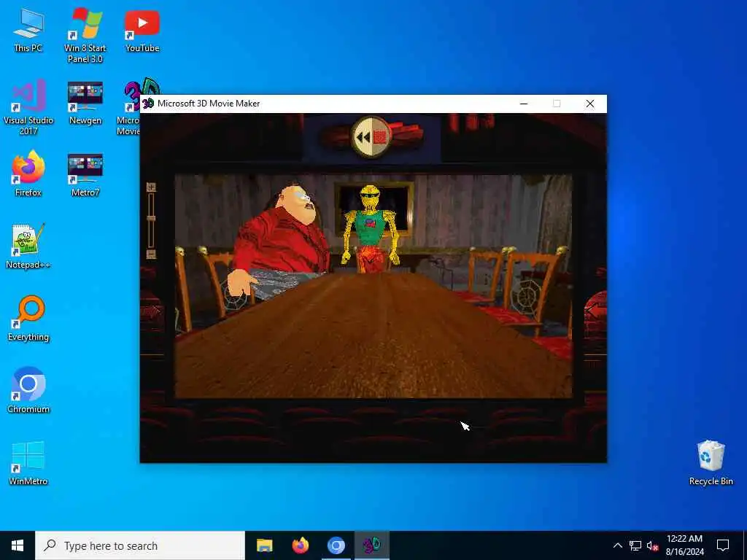Stop playback with the red square button

point(380,137)
